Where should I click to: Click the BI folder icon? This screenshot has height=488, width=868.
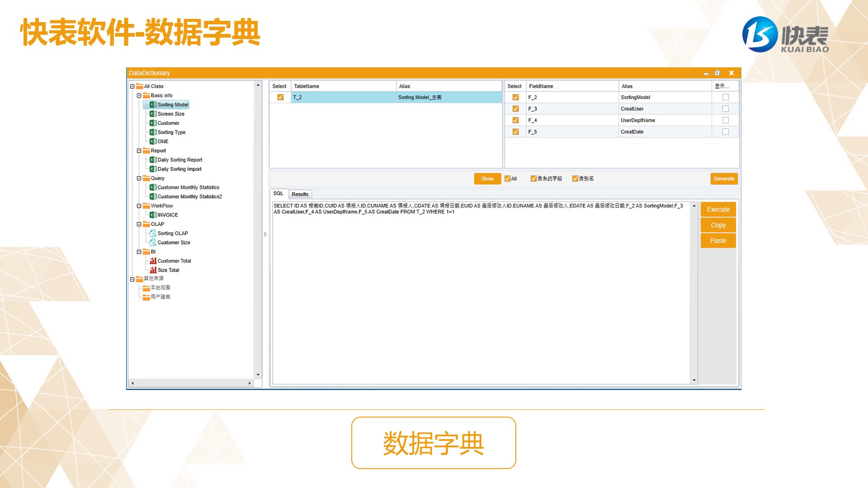coord(146,252)
